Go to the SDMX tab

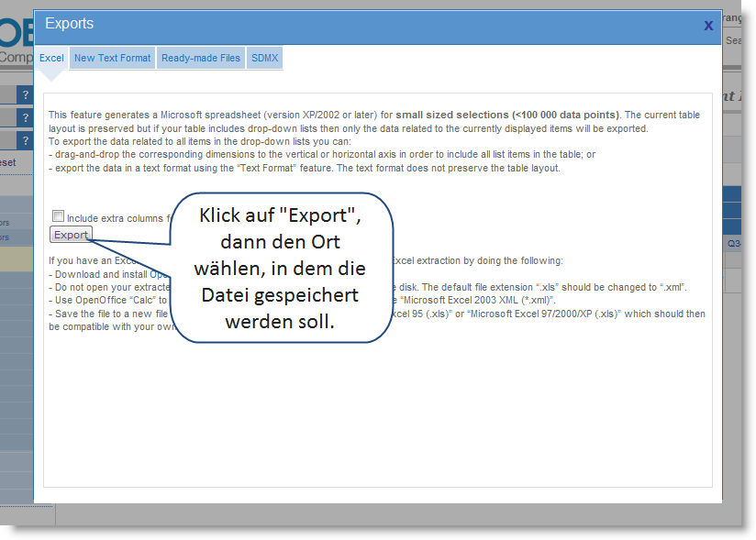264,58
